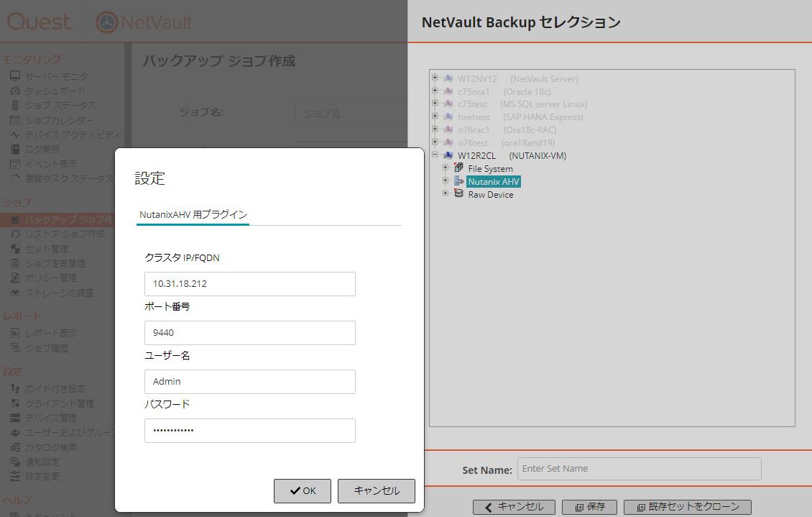Click the サーバー モニタ monitor icon
The image size is (812, 517).
pyautogui.click(x=15, y=76)
